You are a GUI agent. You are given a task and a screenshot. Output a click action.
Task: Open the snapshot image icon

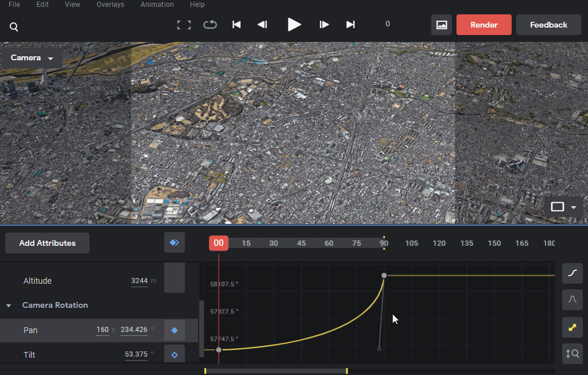click(x=442, y=25)
